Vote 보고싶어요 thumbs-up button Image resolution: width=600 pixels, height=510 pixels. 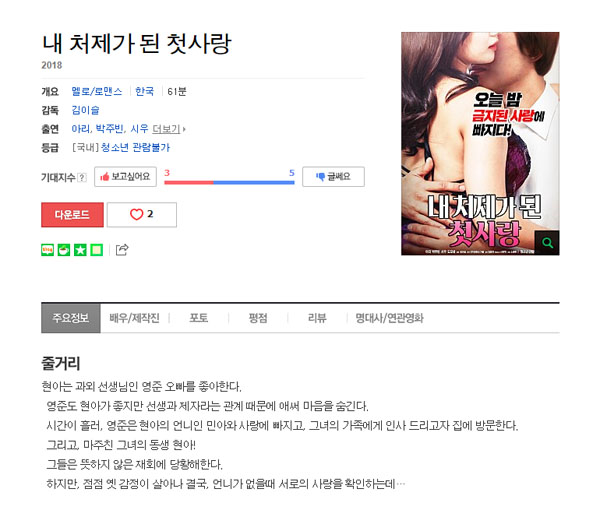point(126,177)
